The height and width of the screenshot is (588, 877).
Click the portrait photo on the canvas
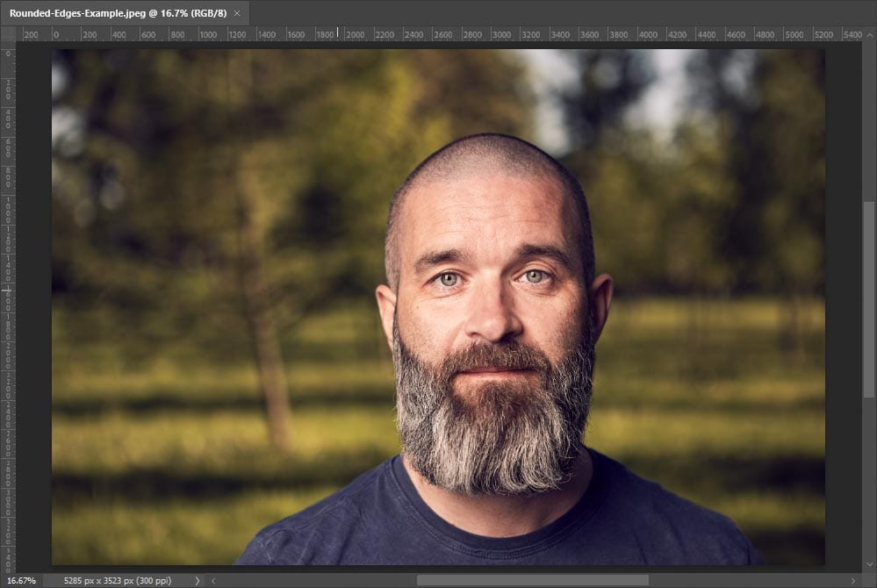[438, 307]
